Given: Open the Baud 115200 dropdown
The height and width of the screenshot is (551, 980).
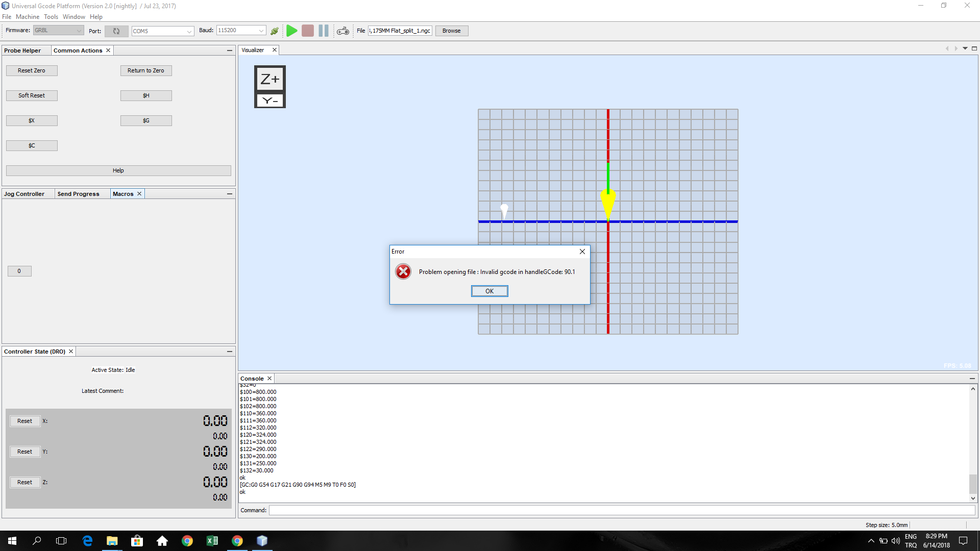Looking at the screenshot, I should point(241,31).
